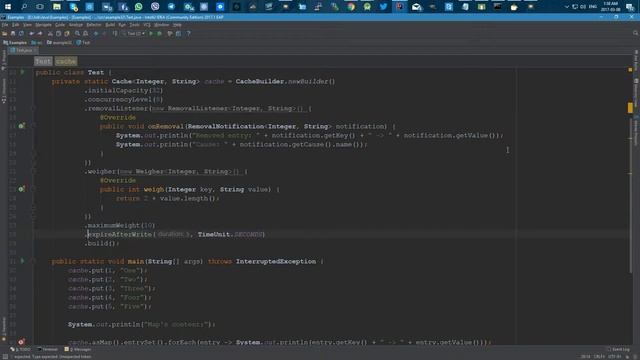The height and width of the screenshot is (360, 640).
Task: Open the Build menu
Action: [110, 25]
